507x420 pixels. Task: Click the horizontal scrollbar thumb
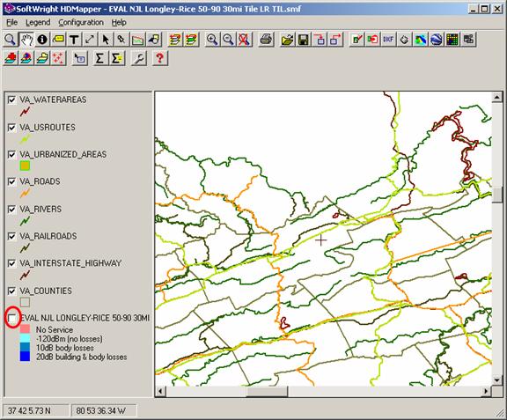click(x=267, y=391)
